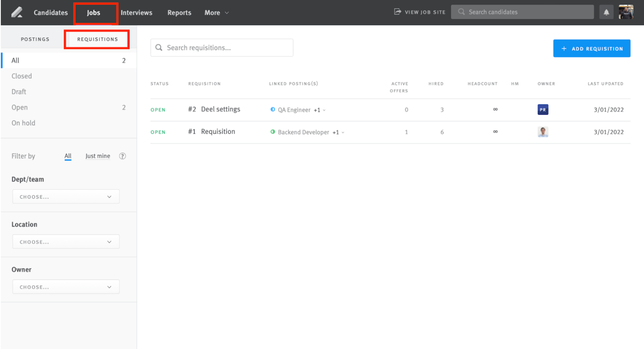Click the Search requisitions field
Viewport: 644px width, 349px height.
pyautogui.click(x=222, y=48)
